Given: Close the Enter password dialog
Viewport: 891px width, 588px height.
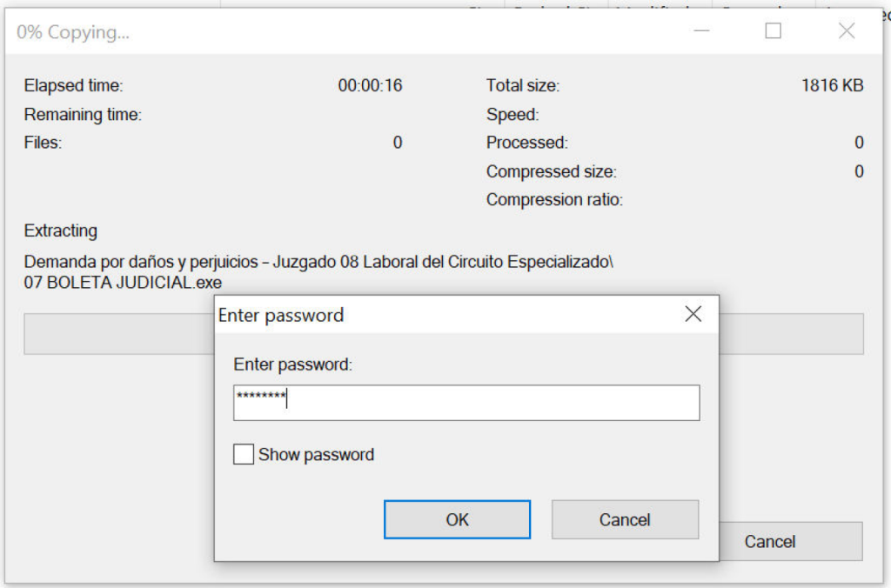Looking at the screenshot, I should coord(693,314).
